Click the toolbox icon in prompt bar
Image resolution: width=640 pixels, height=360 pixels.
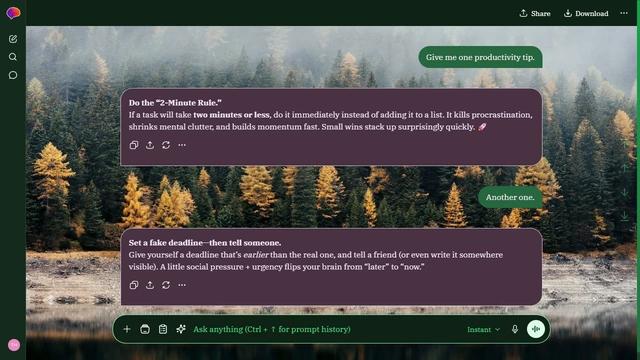pos(145,329)
